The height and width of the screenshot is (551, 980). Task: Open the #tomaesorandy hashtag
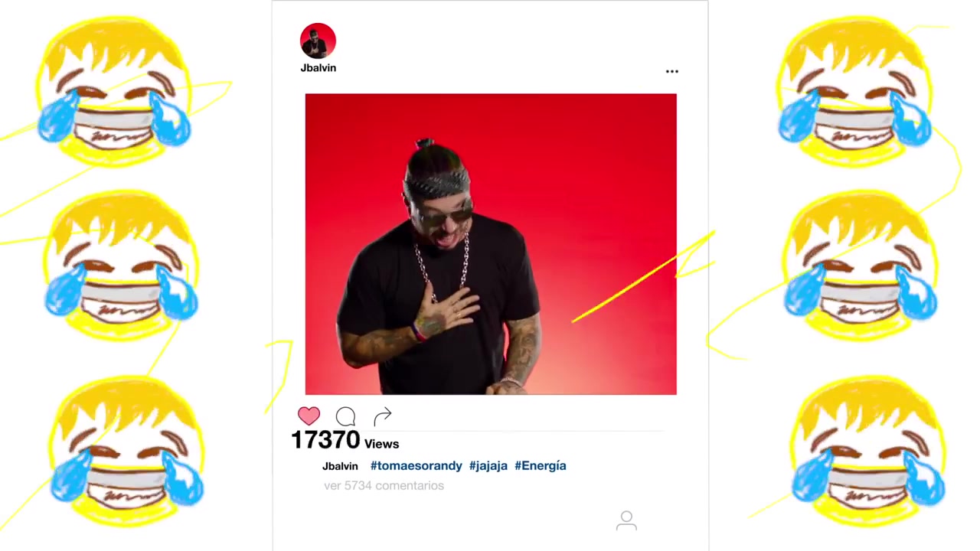click(x=416, y=465)
